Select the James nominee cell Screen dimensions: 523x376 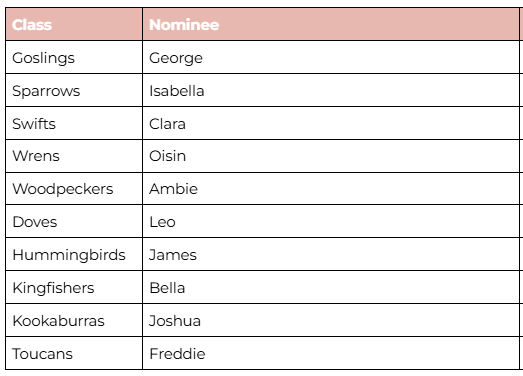[x=331, y=254]
